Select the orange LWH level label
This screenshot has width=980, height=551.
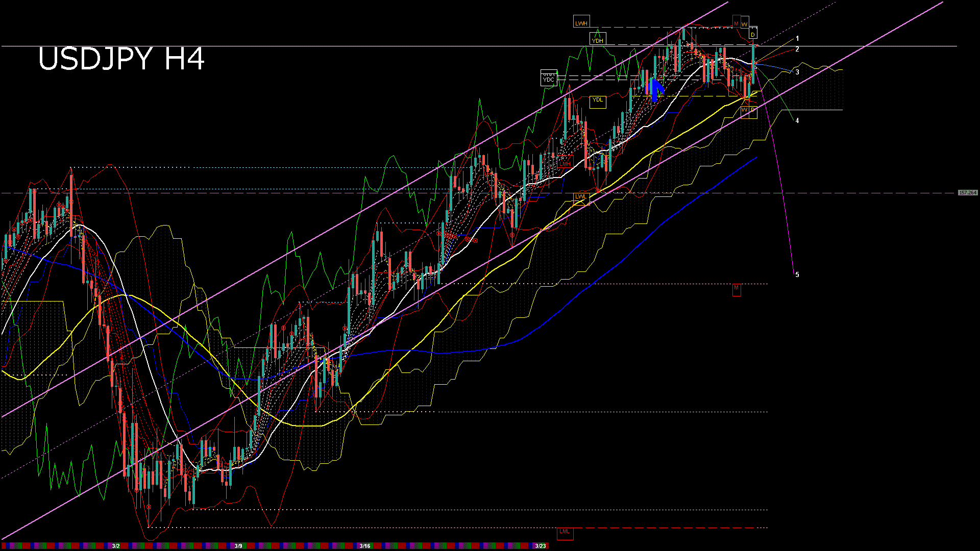581,23
